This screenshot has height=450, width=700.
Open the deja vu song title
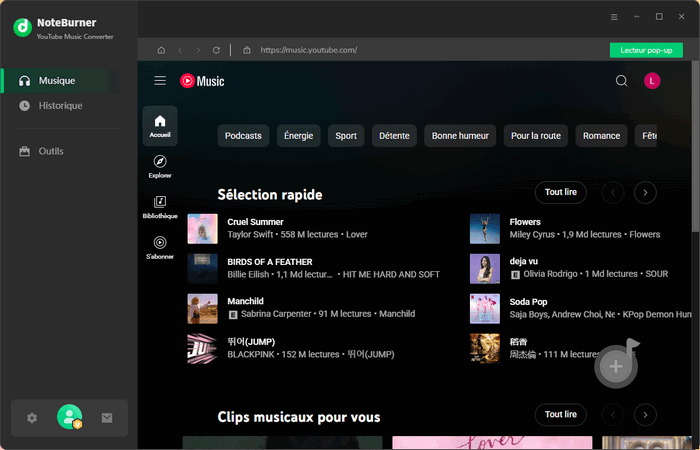click(x=524, y=261)
